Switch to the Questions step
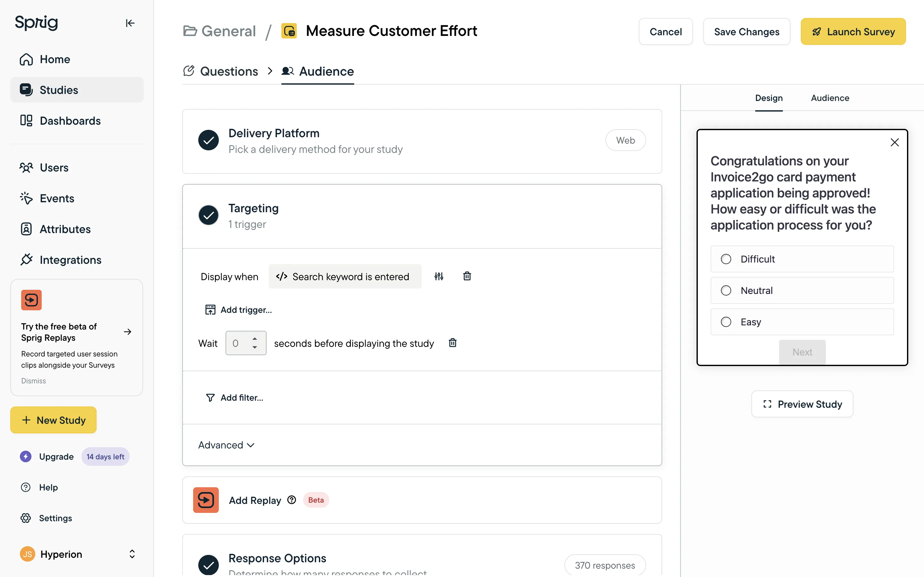This screenshot has height=577, width=924. [x=229, y=71]
